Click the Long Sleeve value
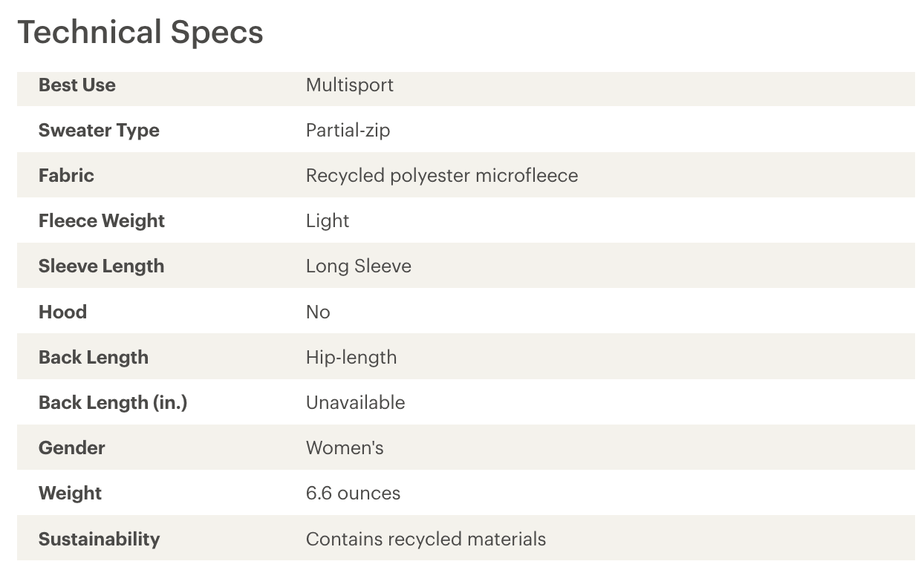The height and width of the screenshot is (567, 924). tap(359, 266)
